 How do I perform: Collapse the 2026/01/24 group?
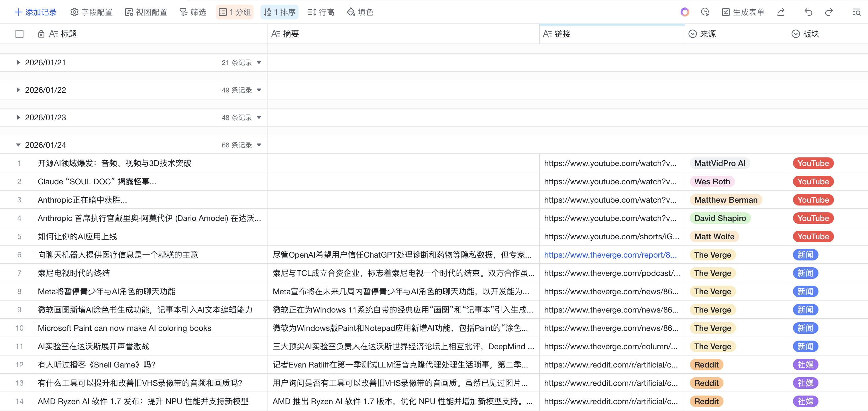pos(18,145)
